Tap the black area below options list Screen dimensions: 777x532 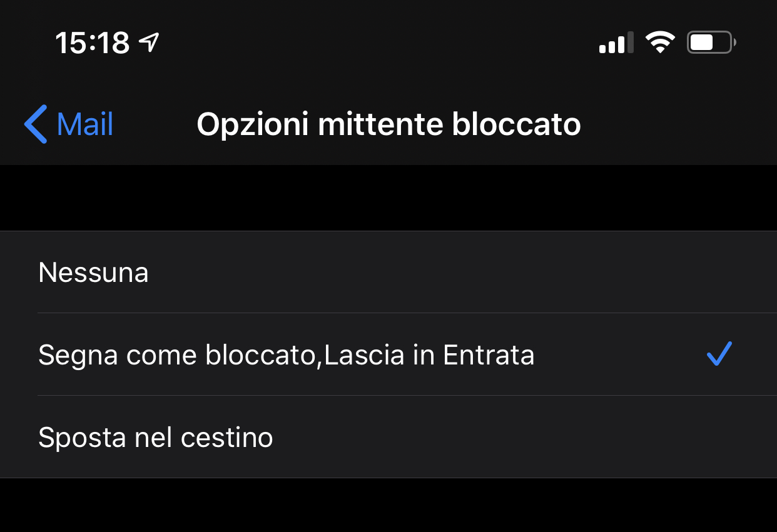click(388, 505)
